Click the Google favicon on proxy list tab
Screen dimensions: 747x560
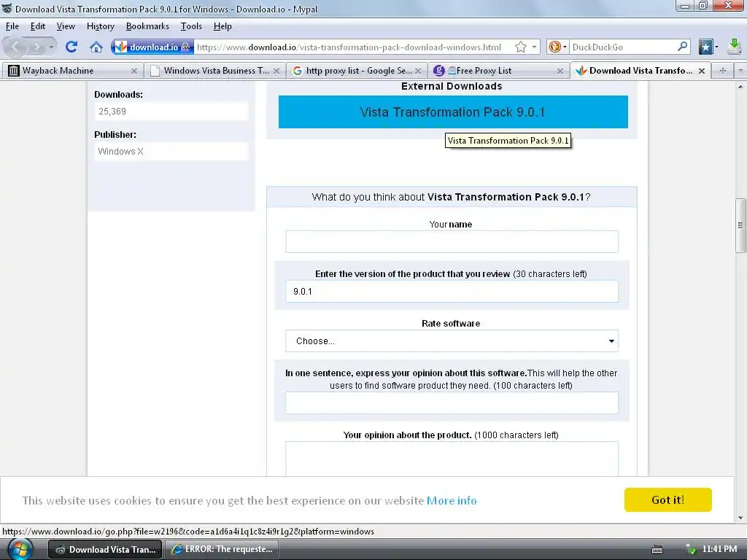click(x=298, y=71)
